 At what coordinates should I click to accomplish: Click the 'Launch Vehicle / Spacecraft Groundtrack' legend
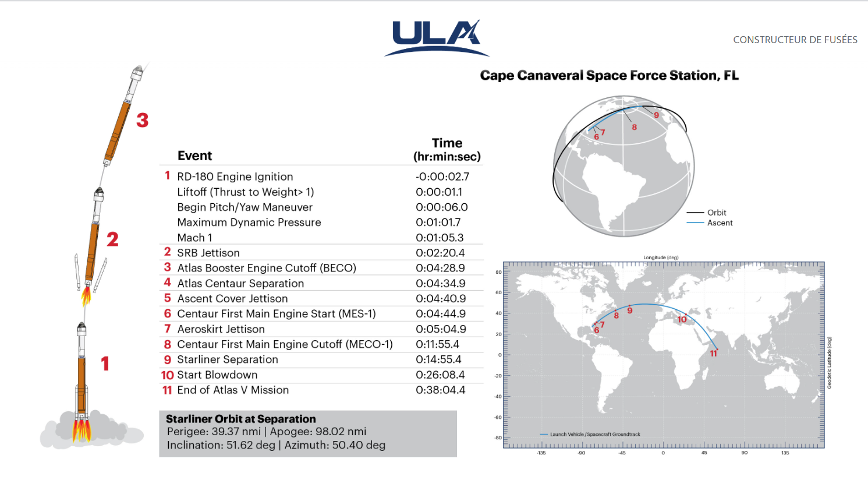590,434
